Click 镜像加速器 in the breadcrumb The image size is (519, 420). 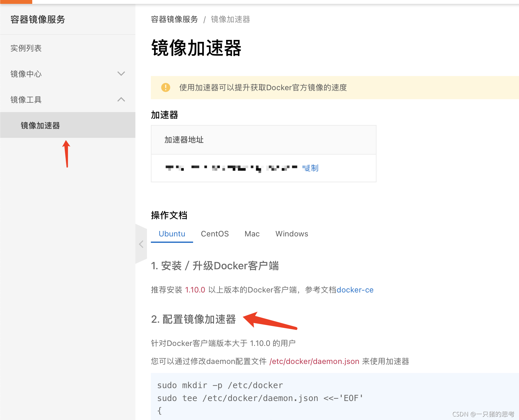[230, 19]
